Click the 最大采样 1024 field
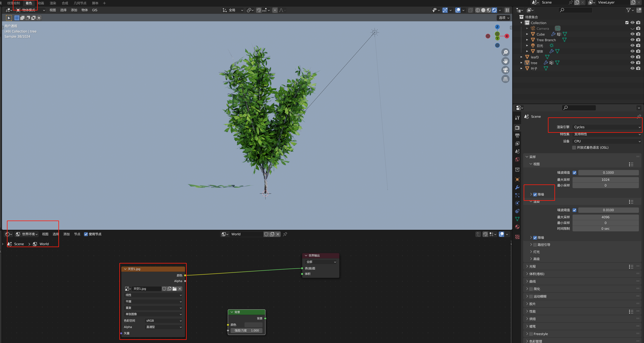Screen dimensions: 644x343 pyautogui.click(x=605, y=180)
